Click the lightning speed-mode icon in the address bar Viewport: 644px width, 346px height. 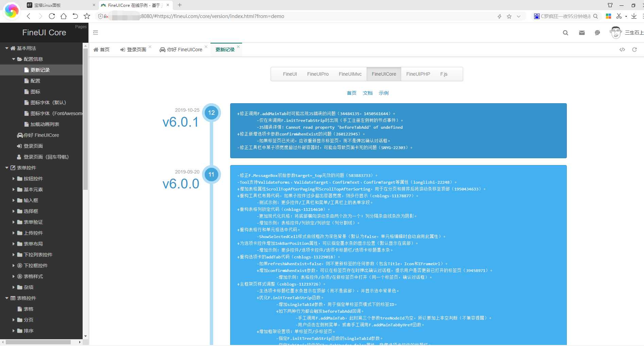tap(499, 16)
